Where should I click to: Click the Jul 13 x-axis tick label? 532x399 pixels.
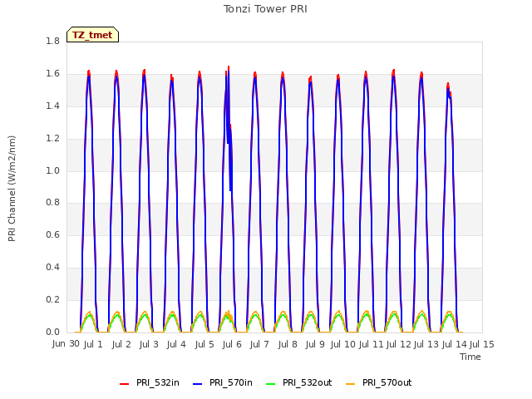(426, 344)
